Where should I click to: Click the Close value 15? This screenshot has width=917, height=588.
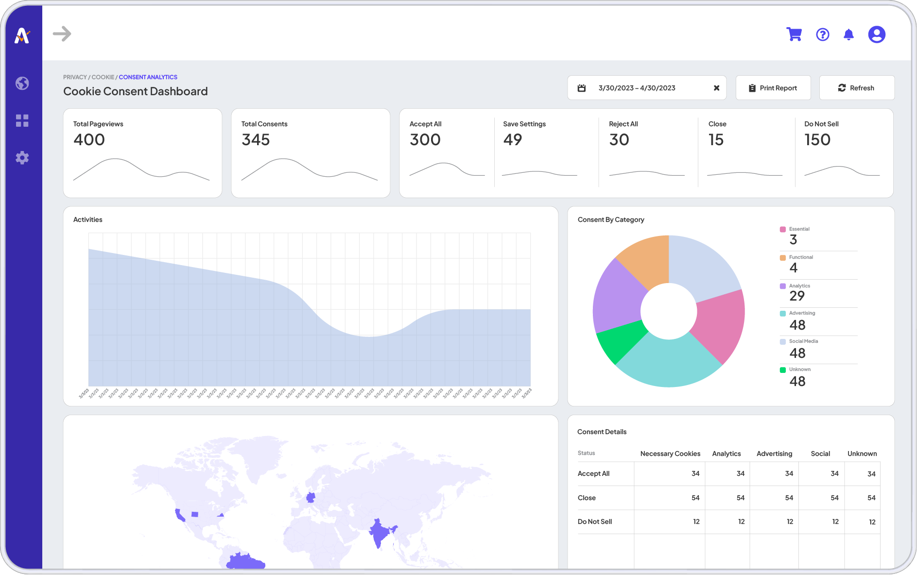tap(716, 140)
